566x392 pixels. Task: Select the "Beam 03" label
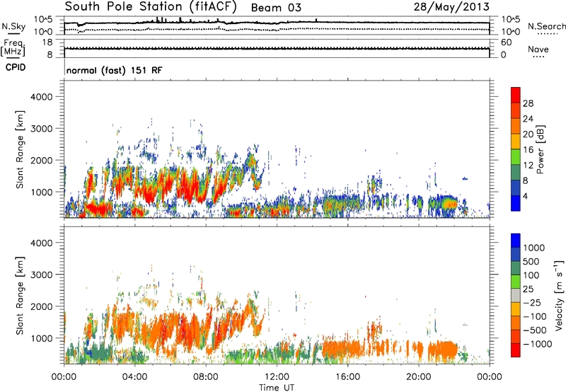276,8
